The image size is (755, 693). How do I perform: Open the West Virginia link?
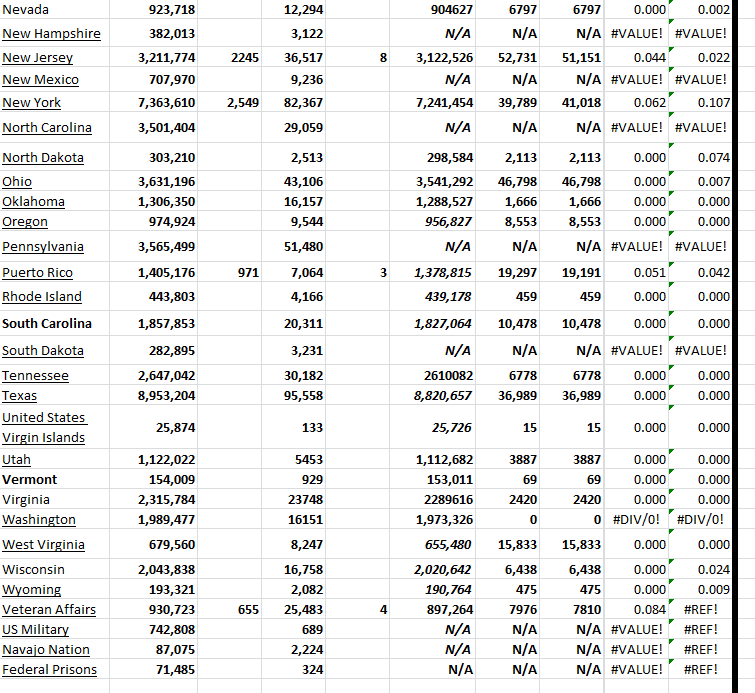coord(43,545)
